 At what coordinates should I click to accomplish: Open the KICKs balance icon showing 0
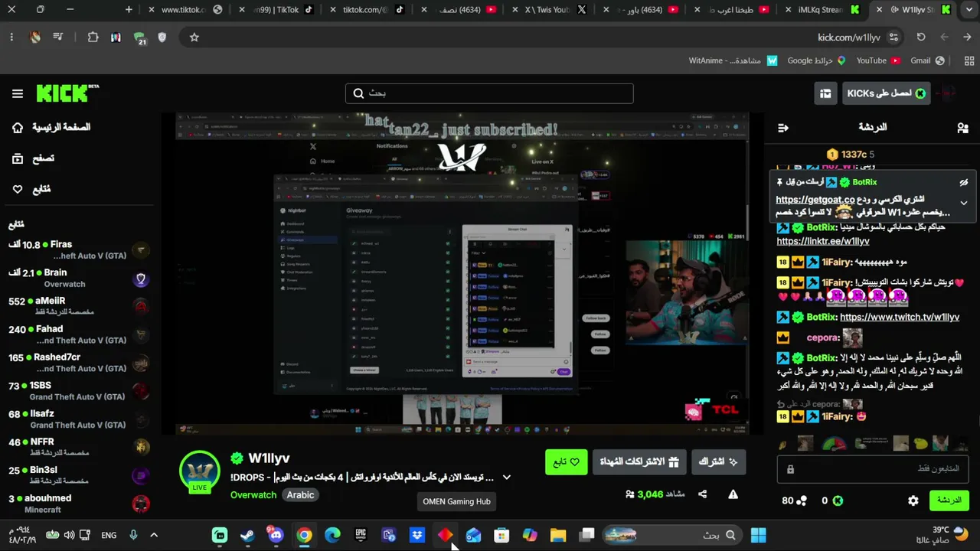click(x=832, y=500)
